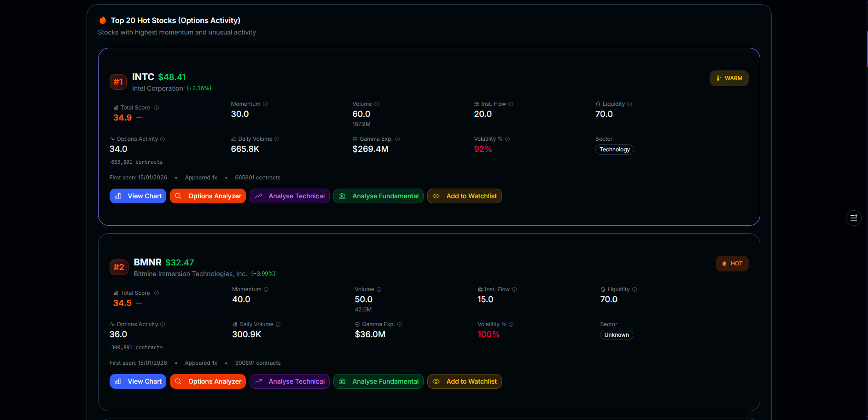Viewport: 868px width, 420px height.
Task: Click info icon next to INTC Inst. Flow
Action: pos(511,104)
